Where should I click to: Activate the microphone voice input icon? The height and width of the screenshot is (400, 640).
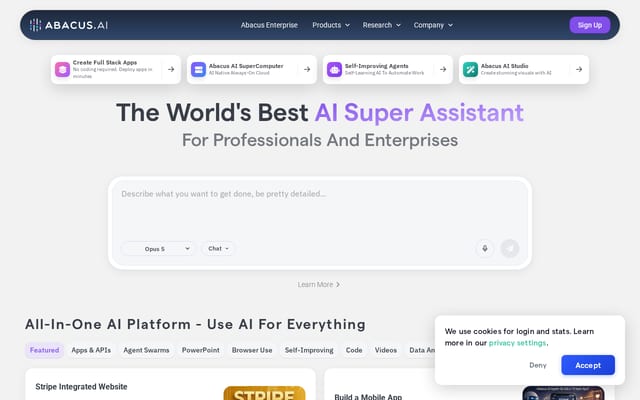pos(485,249)
